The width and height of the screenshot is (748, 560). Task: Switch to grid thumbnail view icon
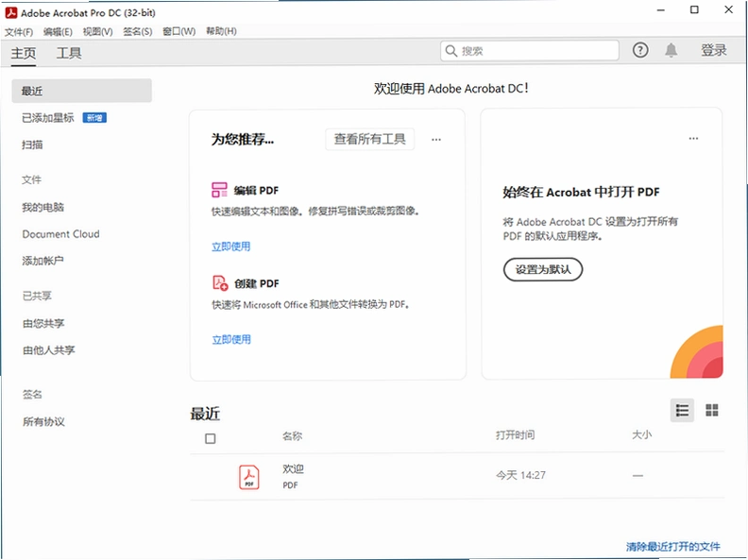(x=712, y=410)
